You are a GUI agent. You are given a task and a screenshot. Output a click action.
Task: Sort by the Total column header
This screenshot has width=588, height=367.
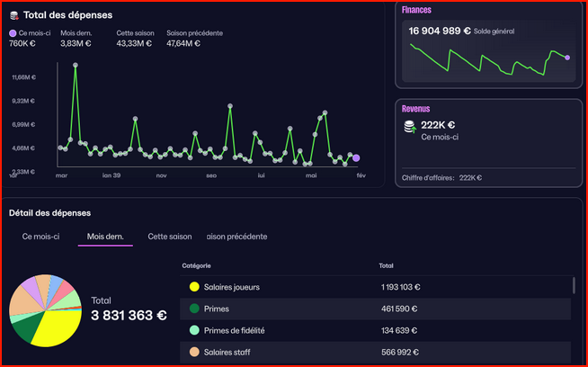tap(388, 266)
